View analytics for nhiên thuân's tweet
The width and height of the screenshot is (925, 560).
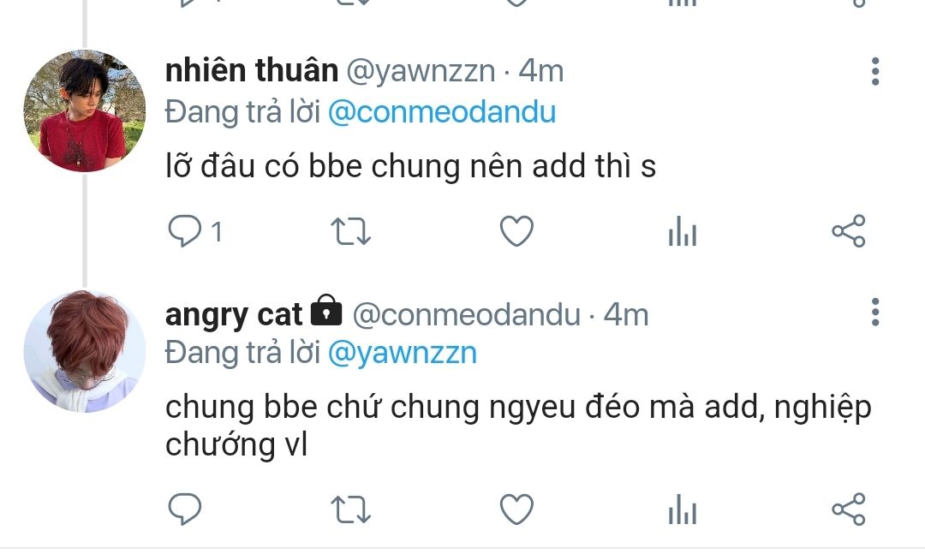point(683,231)
